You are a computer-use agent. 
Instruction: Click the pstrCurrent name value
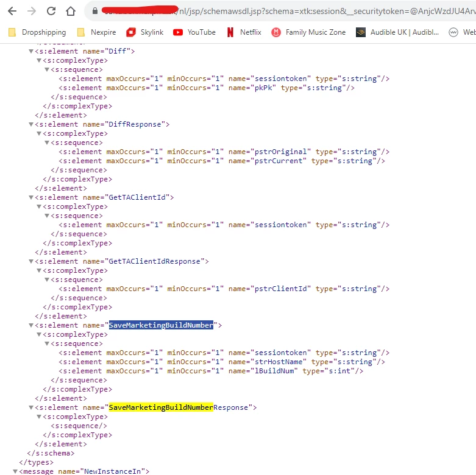pos(279,161)
